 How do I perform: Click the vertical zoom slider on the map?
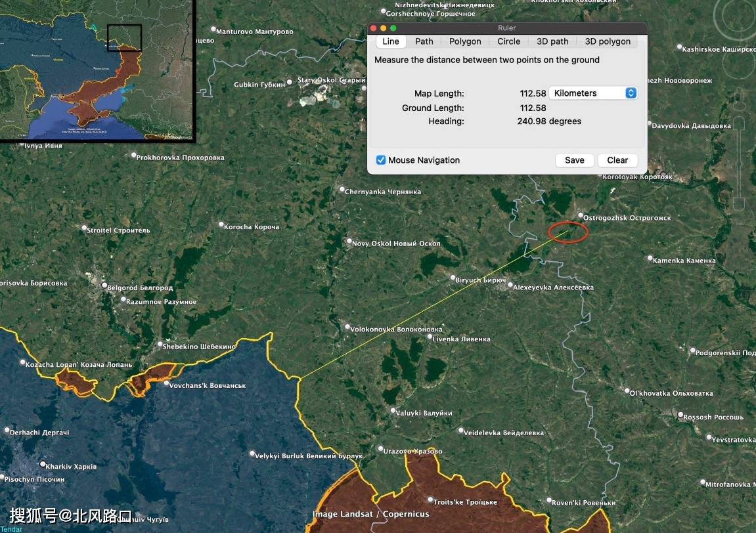coord(739,164)
